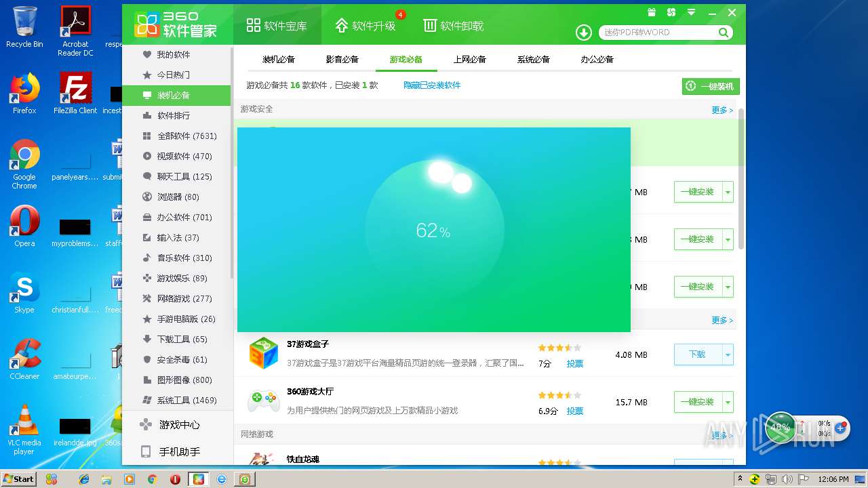Open 浏览器 (80) category
This screenshot has height=488, width=868.
[176, 197]
